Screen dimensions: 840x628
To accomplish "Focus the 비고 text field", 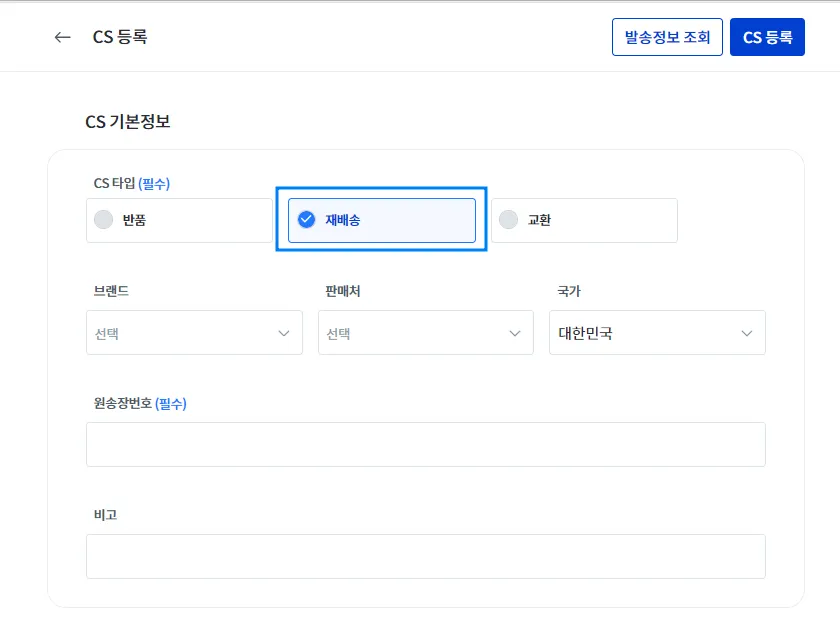I will (425, 556).
